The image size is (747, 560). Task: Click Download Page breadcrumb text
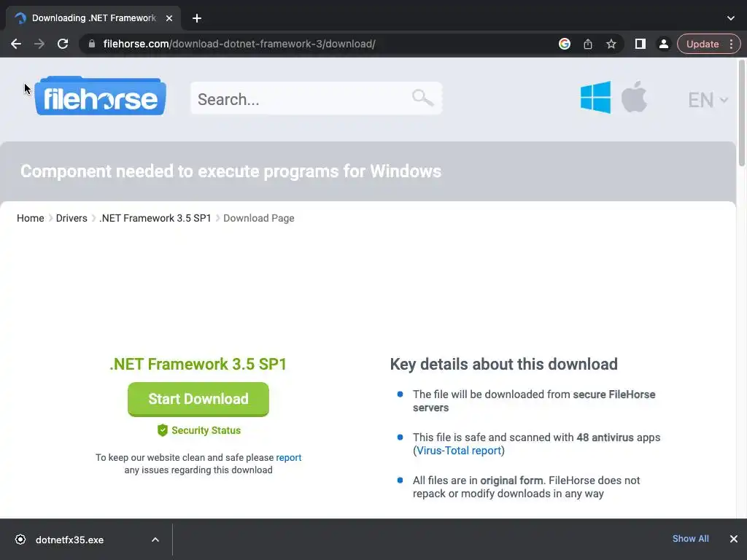click(x=259, y=218)
